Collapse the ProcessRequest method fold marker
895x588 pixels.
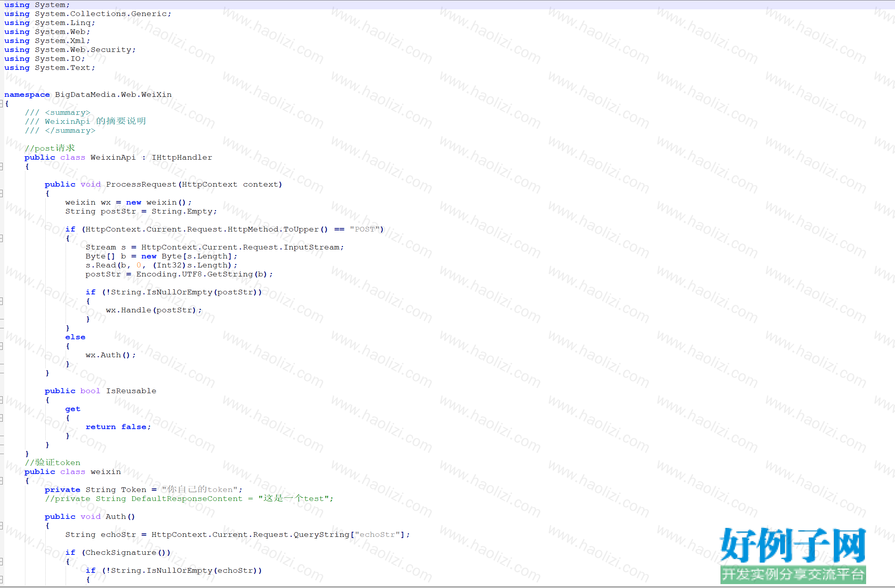1,193
